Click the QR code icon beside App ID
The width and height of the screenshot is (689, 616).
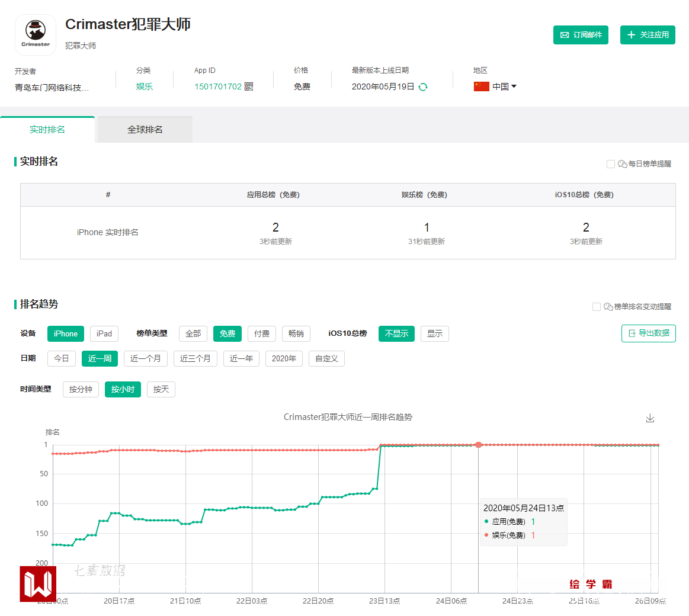click(249, 86)
